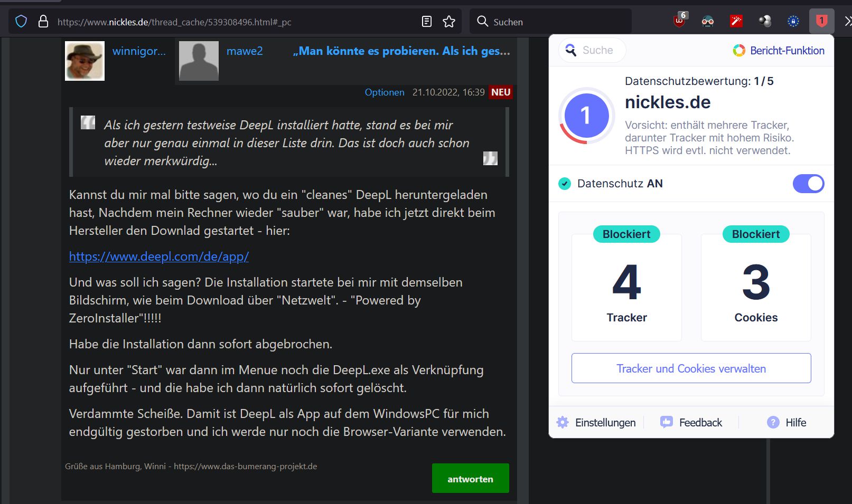
Task: Click the green Datenschutz check mark icon
Action: tap(565, 184)
